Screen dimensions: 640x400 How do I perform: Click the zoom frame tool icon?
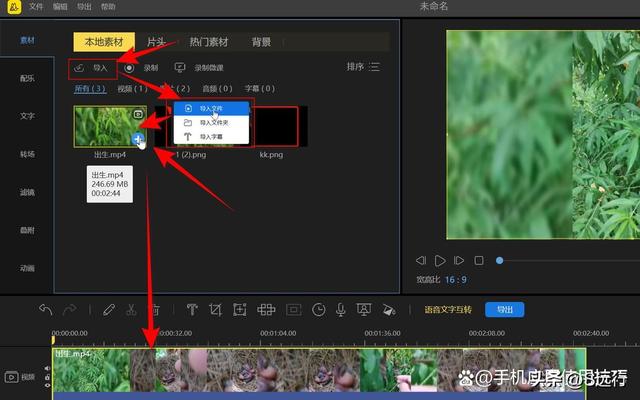pos(240,310)
